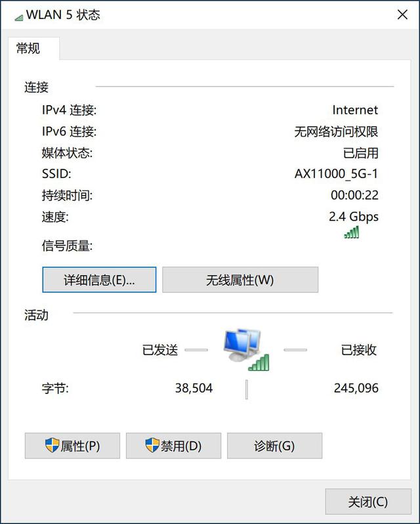Run 诊断(G) network diagnostics
Image resolution: width=420 pixels, height=524 pixels.
click(x=274, y=446)
